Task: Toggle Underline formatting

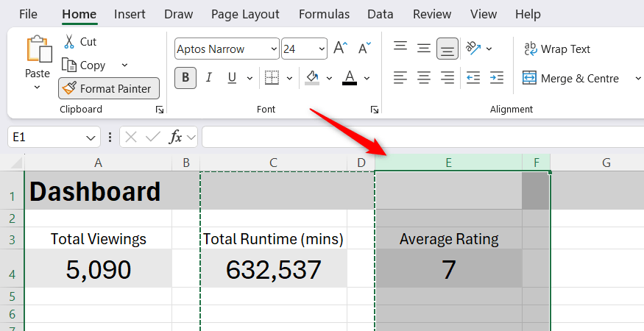Action: [232, 78]
